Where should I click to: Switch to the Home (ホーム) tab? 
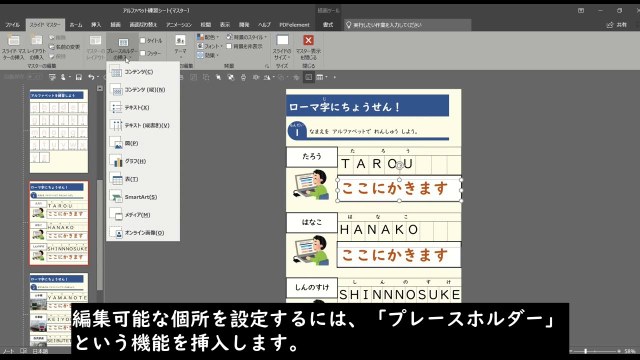[76, 25]
